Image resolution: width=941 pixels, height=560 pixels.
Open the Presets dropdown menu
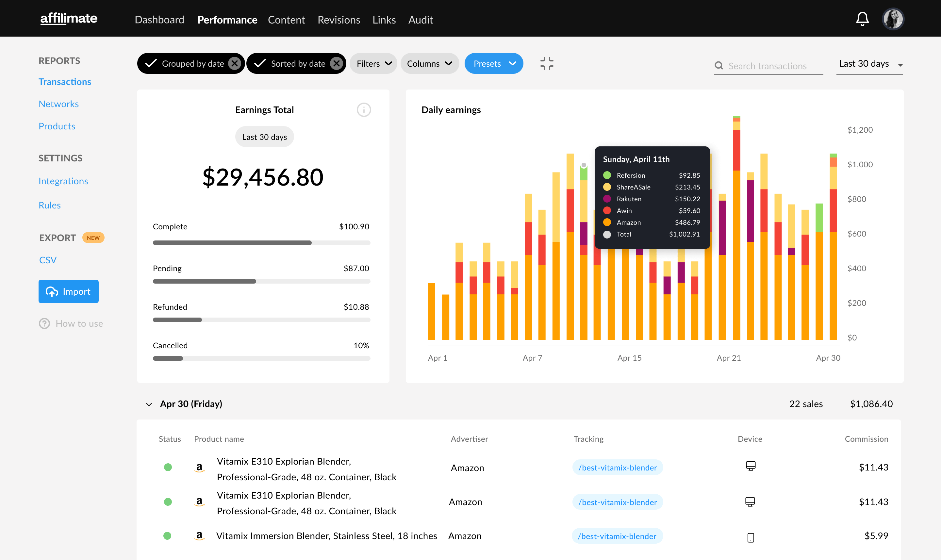click(x=494, y=63)
